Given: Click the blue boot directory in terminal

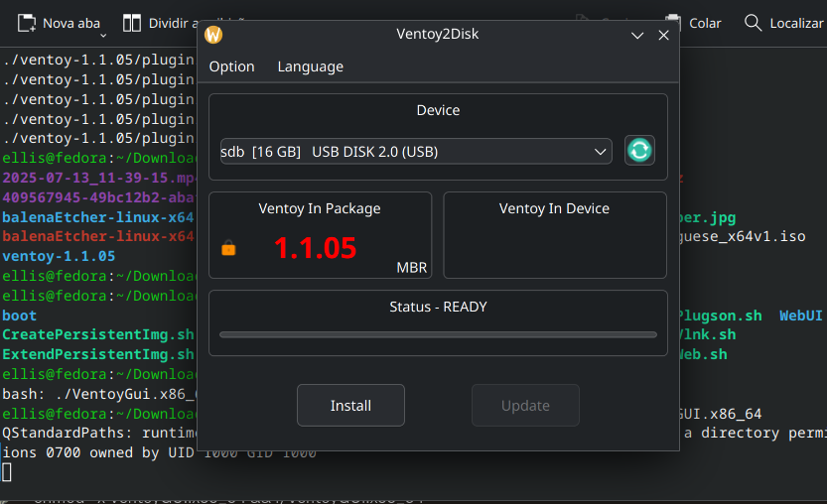Looking at the screenshot, I should [19, 315].
